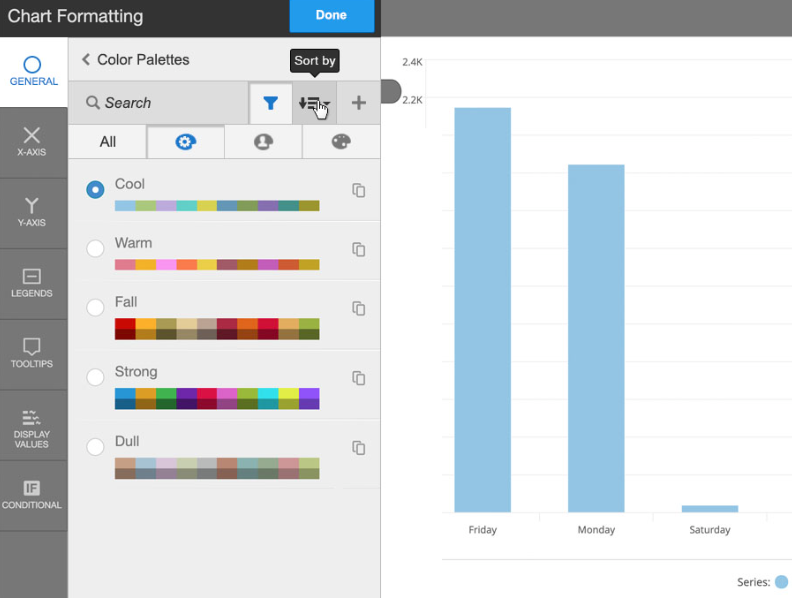Duplicate the Warm palette

359,249
